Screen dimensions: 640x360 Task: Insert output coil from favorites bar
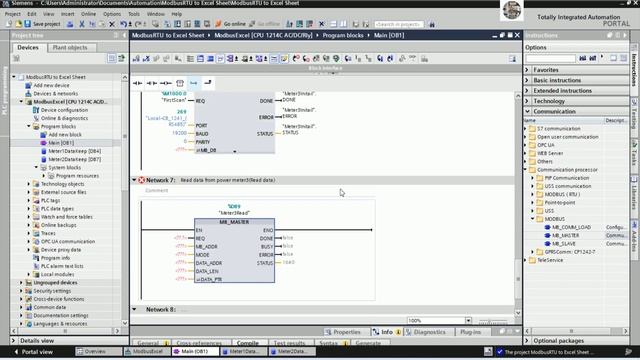165,83
